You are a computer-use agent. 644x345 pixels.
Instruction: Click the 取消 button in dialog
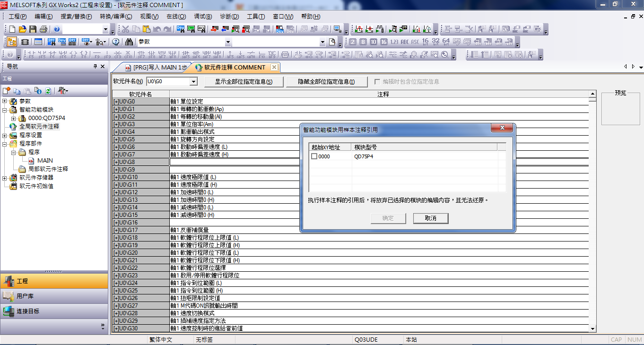pyautogui.click(x=430, y=218)
